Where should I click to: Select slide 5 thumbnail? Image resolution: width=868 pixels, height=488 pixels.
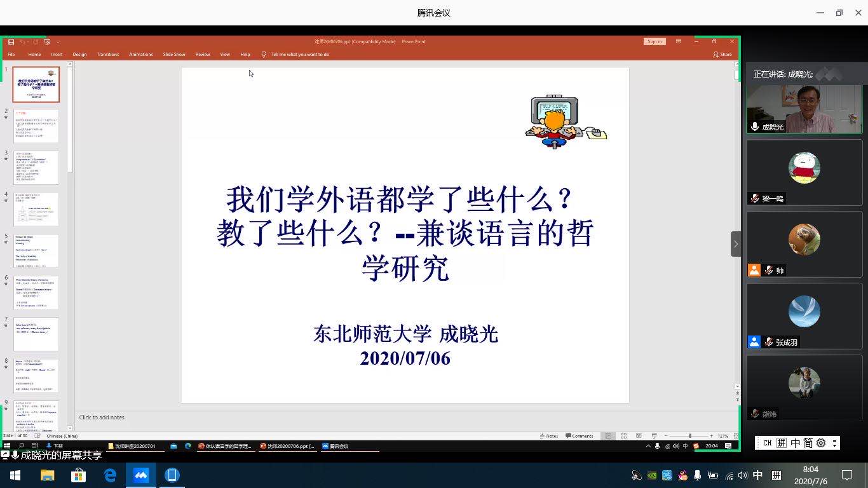click(x=36, y=251)
